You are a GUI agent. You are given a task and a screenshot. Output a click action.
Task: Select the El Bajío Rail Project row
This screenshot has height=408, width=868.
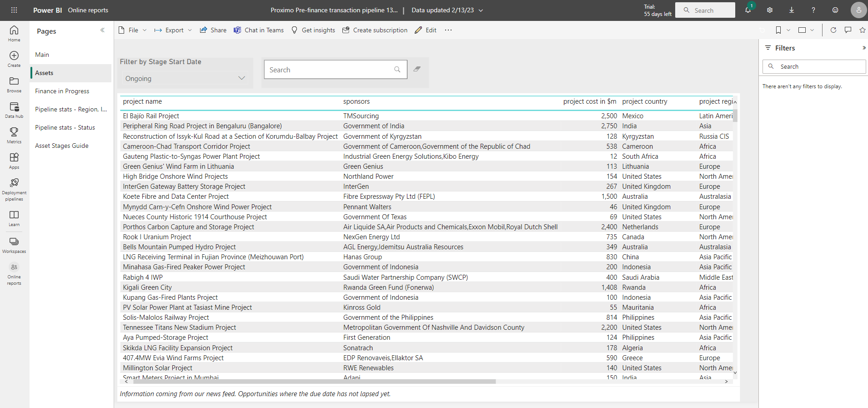(x=427, y=116)
